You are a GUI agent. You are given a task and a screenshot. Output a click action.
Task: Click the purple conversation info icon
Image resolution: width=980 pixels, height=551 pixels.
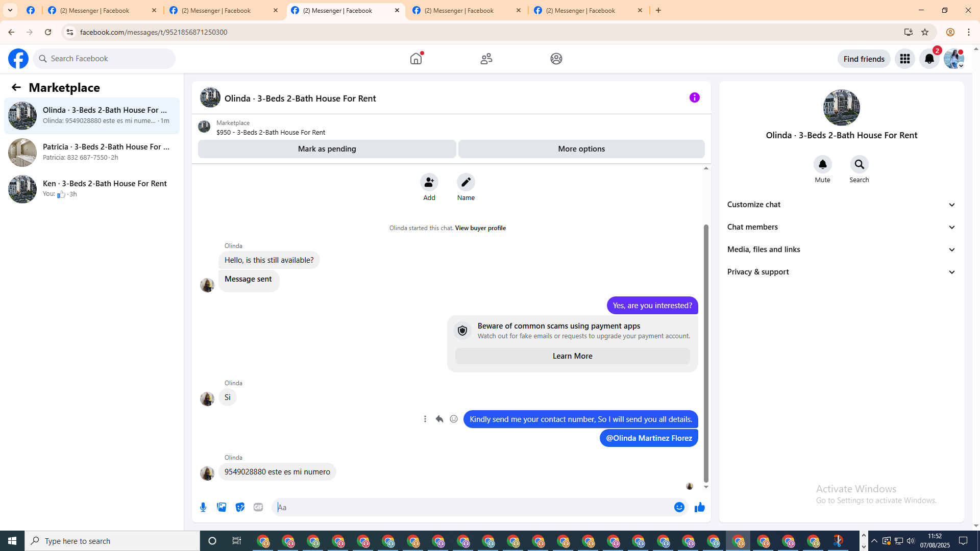694,97
